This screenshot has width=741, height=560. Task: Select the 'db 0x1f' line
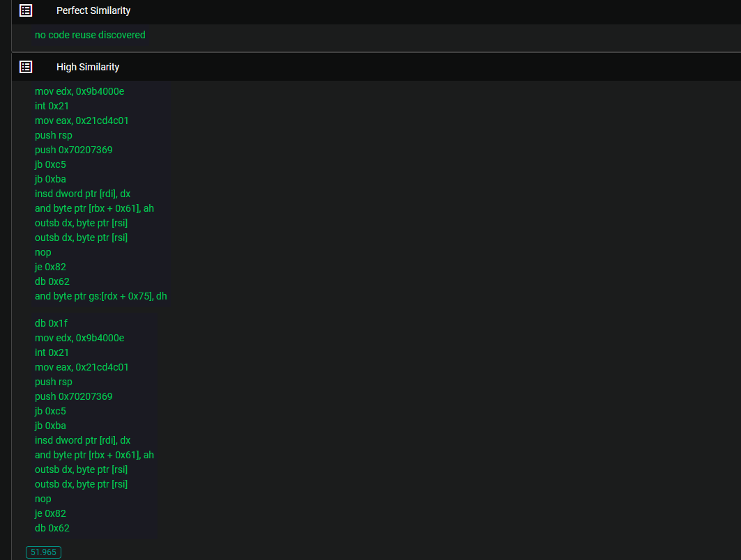[x=51, y=323]
